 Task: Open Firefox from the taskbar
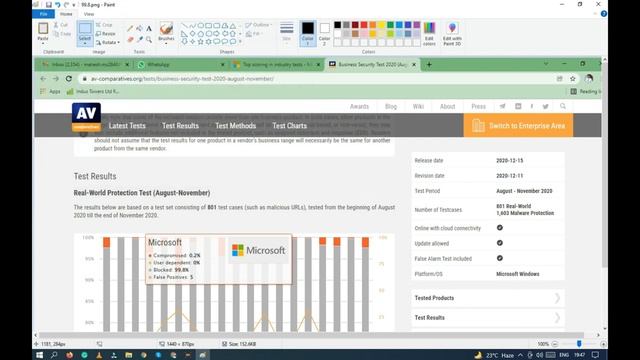coord(69,355)
